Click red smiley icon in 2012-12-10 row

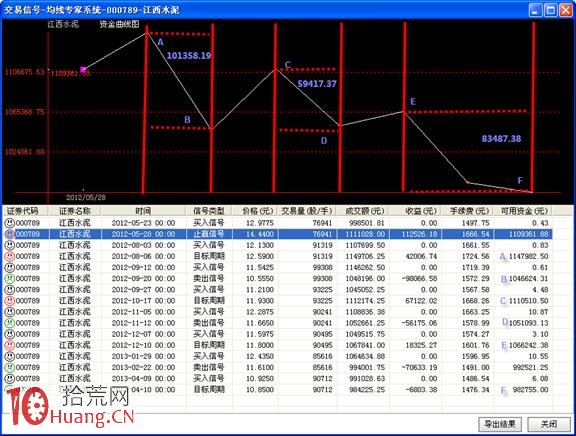(10, 345)
